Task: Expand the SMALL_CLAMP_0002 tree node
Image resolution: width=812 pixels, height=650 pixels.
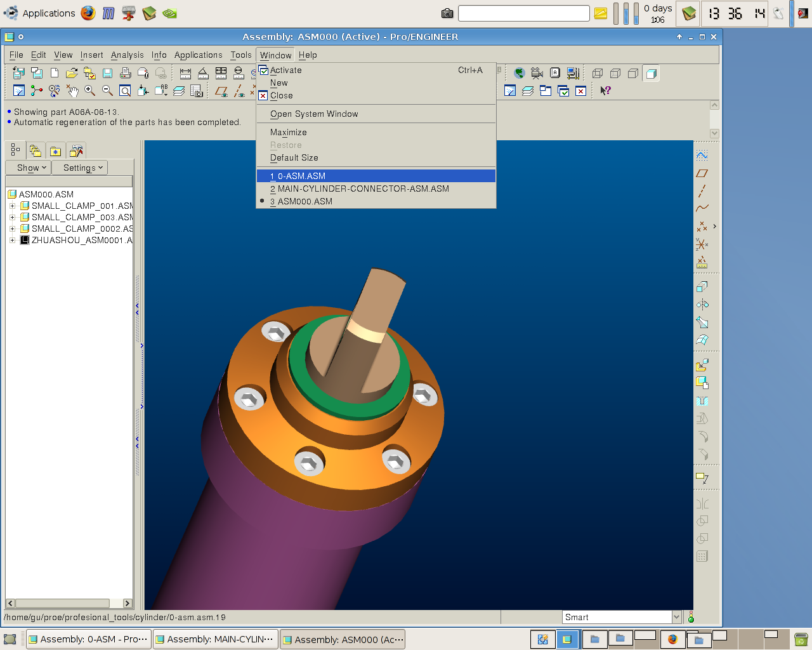Action: click(x=12, y=229)
